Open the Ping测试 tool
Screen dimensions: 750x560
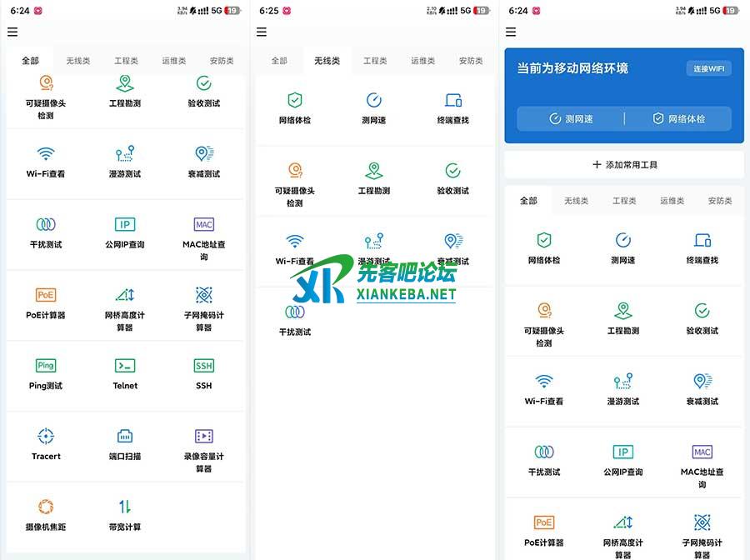[46, 372]
